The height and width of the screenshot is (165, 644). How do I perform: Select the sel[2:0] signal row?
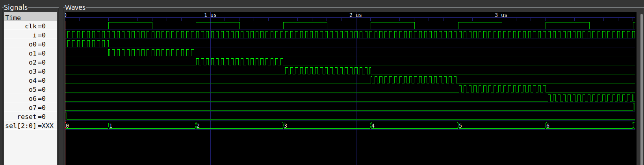[x=31, y=126]
